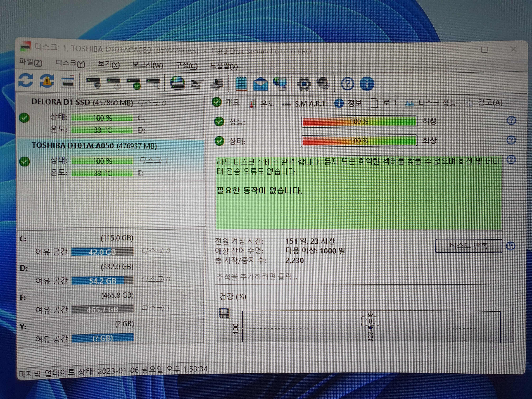The image size is (532, 399).
Task: Click the 2,230 start/stop count value
Action: [x=295, y=260]
